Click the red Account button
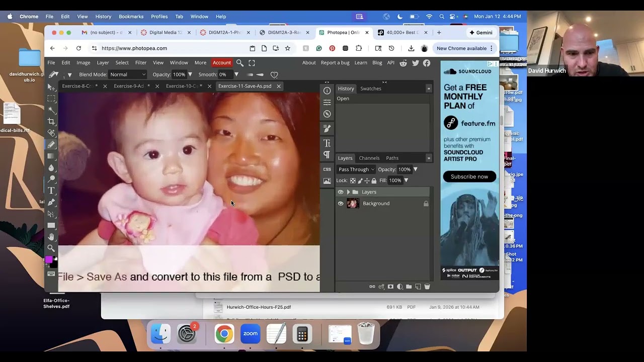 click(x=222, y=63)
